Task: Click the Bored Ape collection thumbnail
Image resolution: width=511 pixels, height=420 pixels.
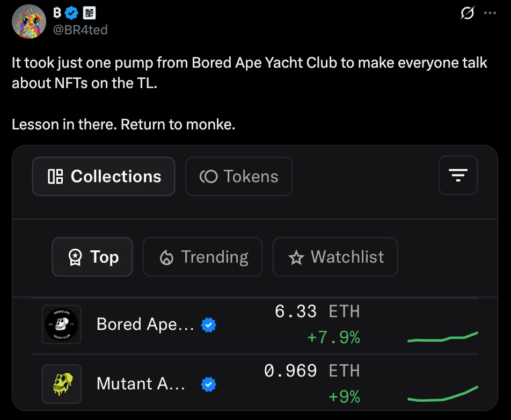Action: (x=61, y=324)
